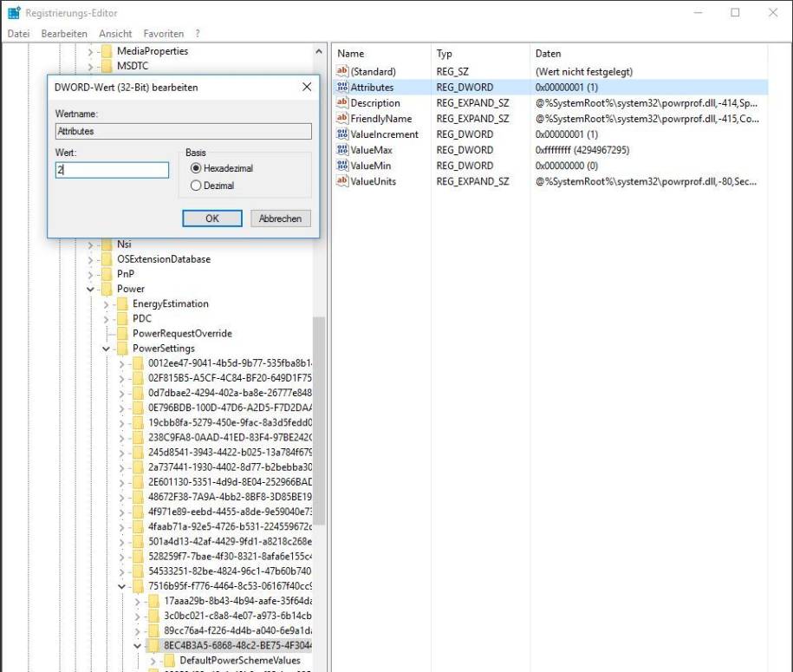Collapse the Power tree node
The image size is (793, 672).
click(x=91, y=290)
